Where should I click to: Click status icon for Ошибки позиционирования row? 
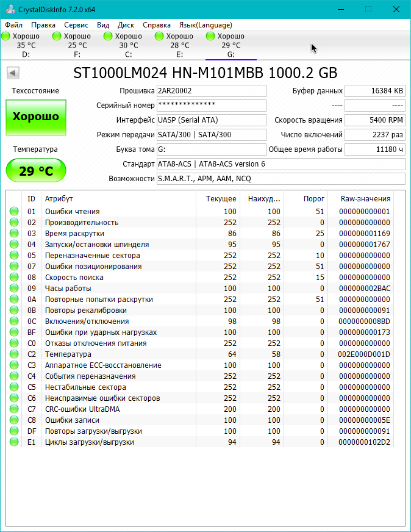click(14, 267)
